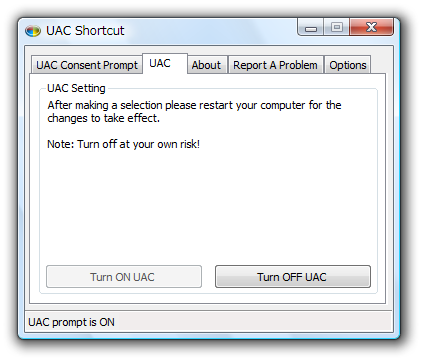Click empty tab strip area right of Options
The width and height of the screenshot is (423, 362).
point(378,65)
